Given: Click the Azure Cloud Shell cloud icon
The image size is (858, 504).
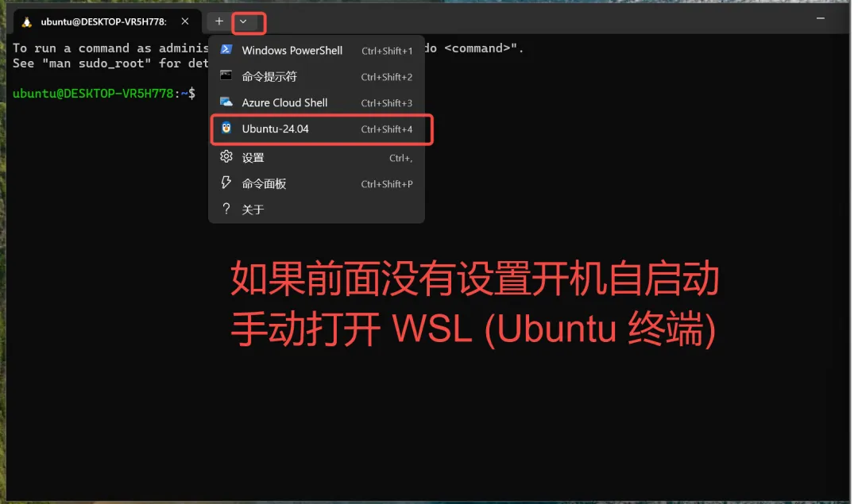Looking at the screenshot, I should (226, 102).
